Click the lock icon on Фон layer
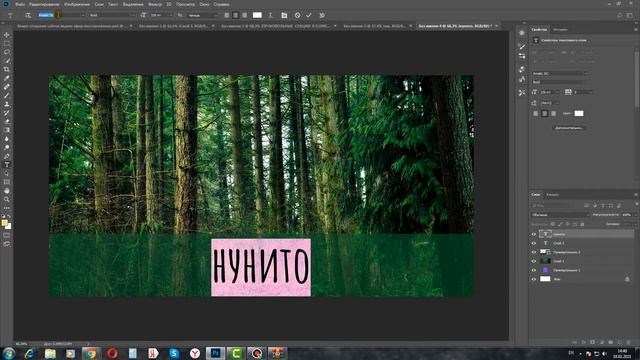 tap(627, 279)
